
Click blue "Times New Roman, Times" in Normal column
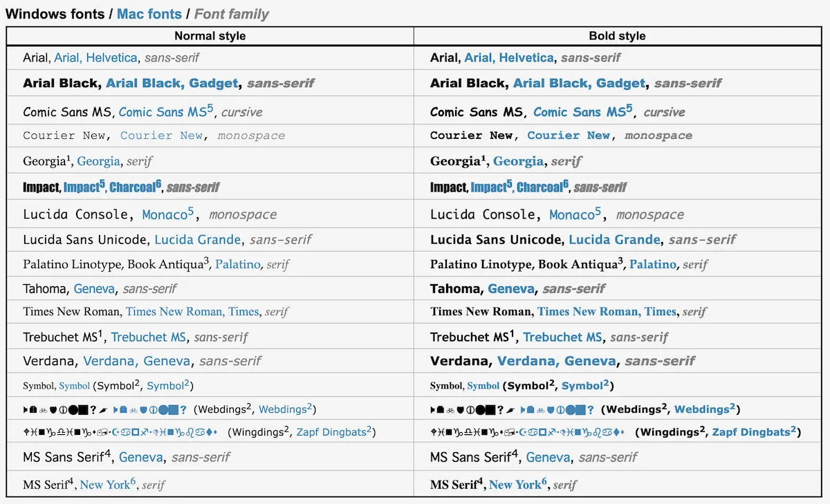pyautogui.click(x=192, y=312)
